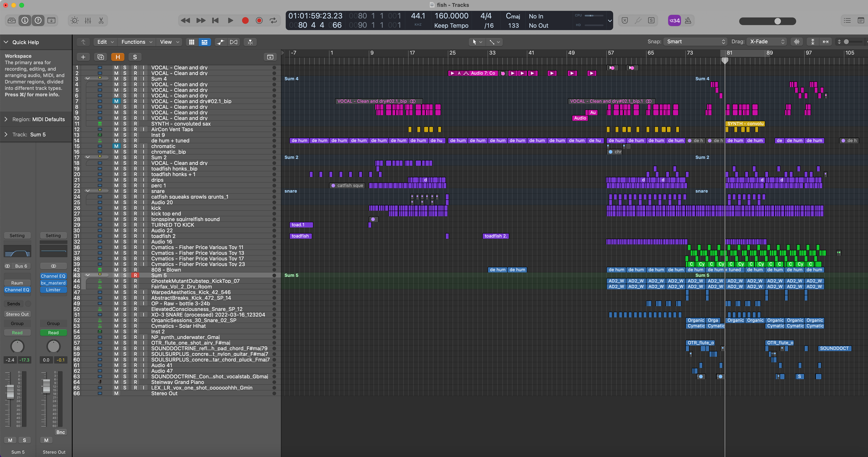Screen dimensions: 868x457
Task: Expand Track: Sum 5 inspector
Action: click(x=6, y=134)
